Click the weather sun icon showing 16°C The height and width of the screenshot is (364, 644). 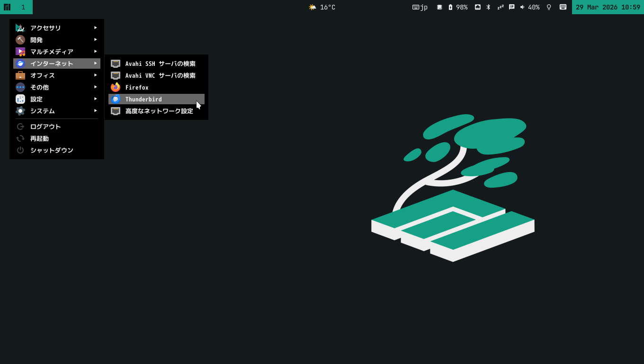tap(312, 7)
